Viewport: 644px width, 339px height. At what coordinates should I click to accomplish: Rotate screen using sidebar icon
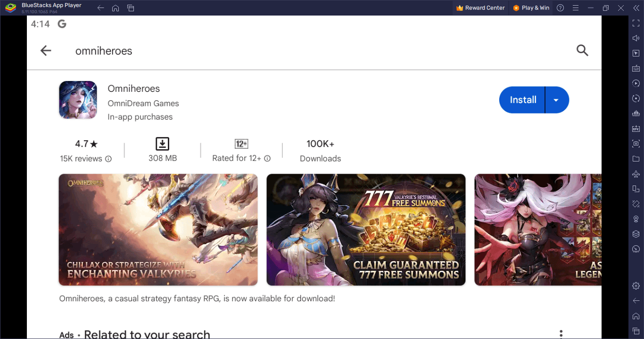636,189
